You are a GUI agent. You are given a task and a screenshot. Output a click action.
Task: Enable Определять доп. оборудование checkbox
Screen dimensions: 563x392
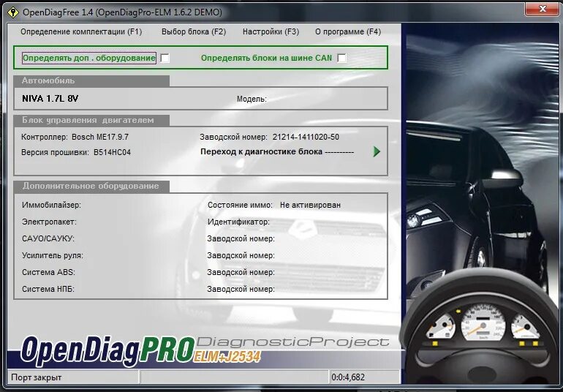[x=165, y=58]
